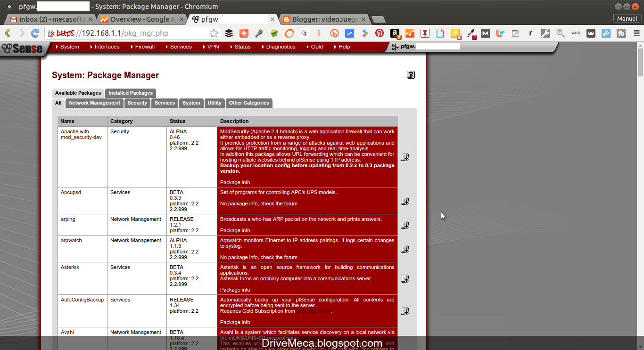Click the blue checkmark graph extension icon
644x350 pixels.
point(349,33)
